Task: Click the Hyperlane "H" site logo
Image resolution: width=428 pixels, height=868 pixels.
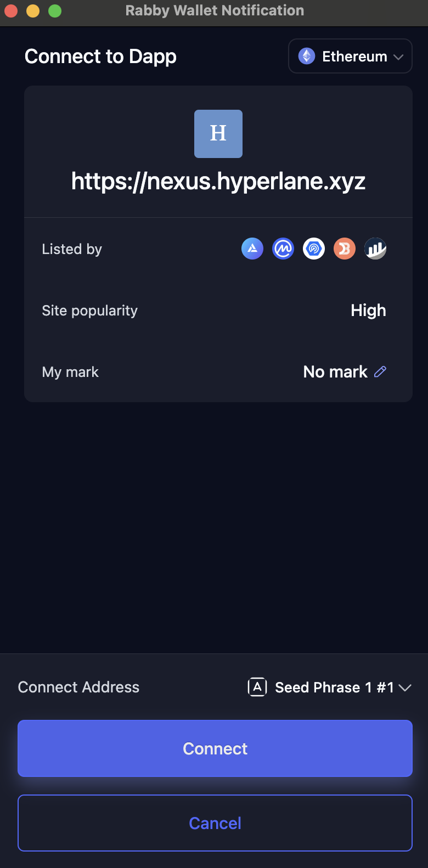Action: (x=218, y=134)
